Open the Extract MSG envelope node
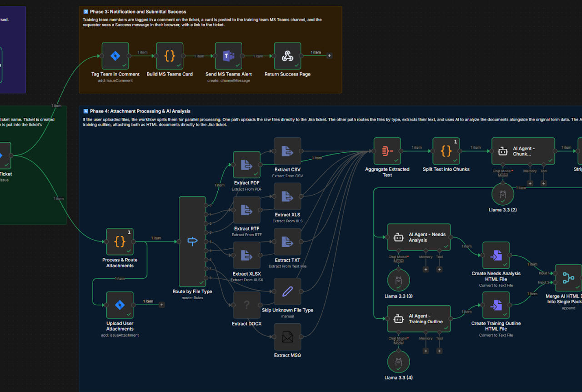 (287, 337)
